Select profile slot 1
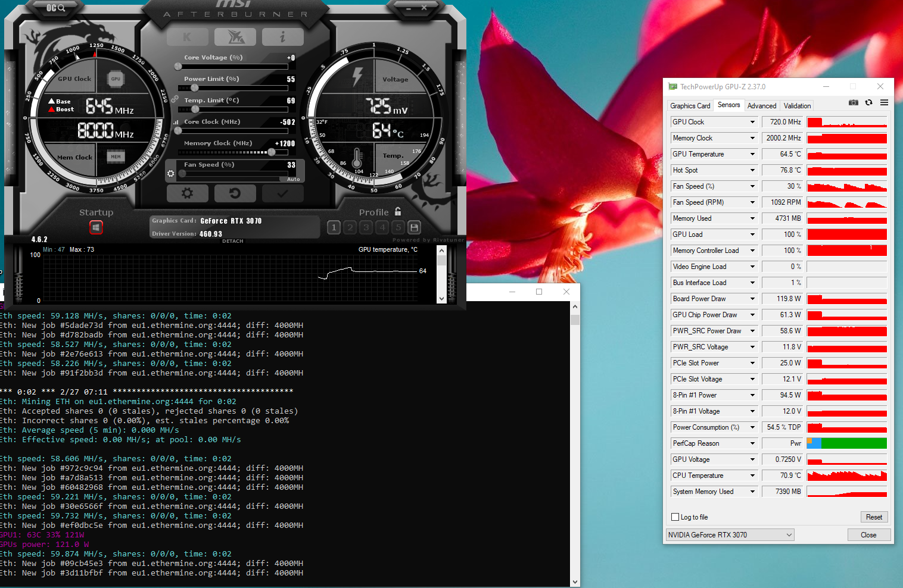This screenshot has width=903, height=588. [334, 227]
